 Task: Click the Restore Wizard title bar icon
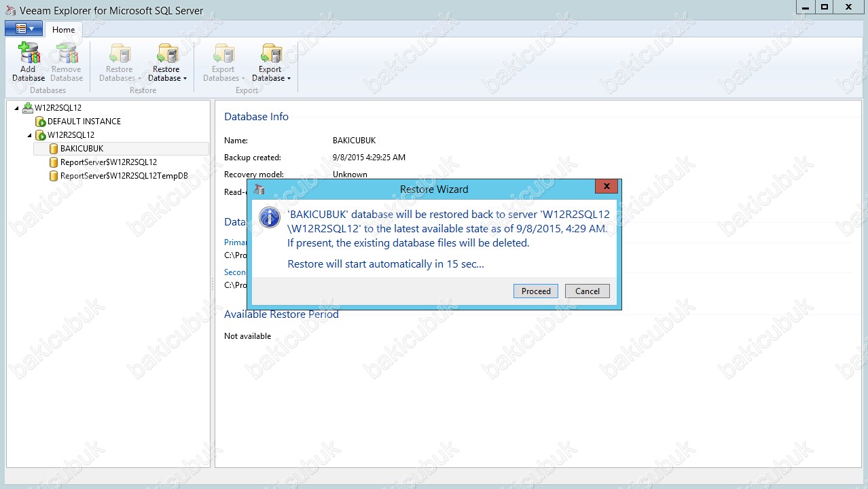click(259, 189)
